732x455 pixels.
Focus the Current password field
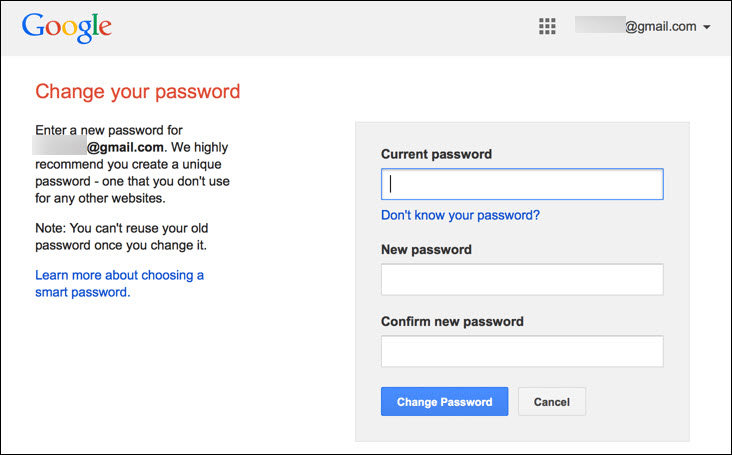(522, 184)
